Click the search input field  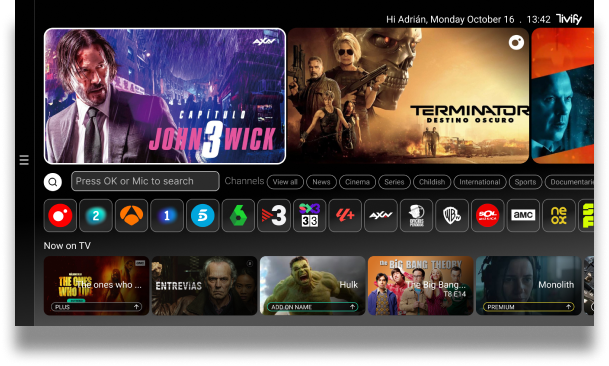point(145,181)
